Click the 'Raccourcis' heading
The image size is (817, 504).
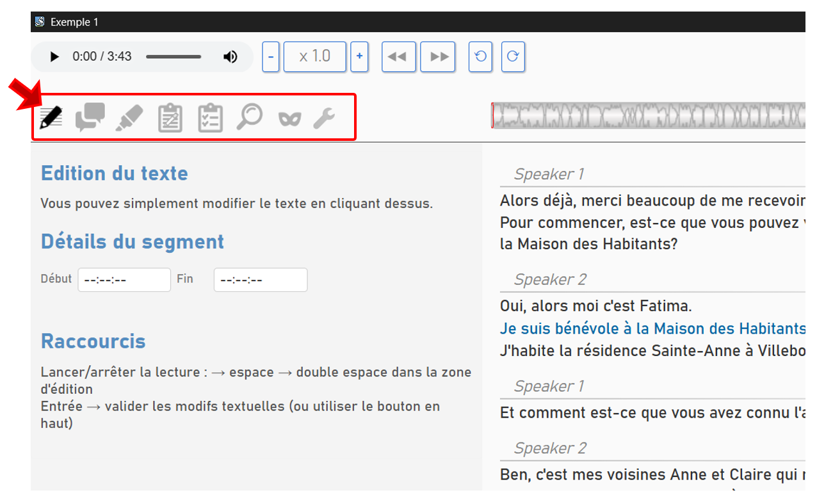pos(93,341)
